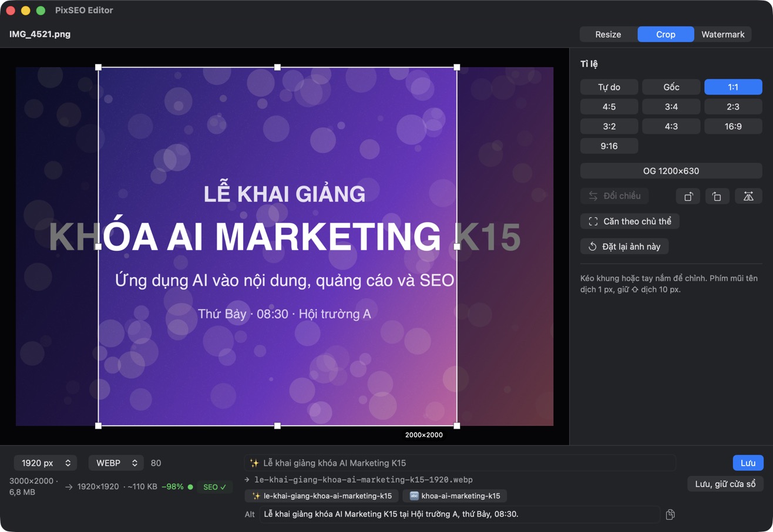Click the bottom-right corner crop handle
Screen dimensions: 773x532
[x=457, y=426]
